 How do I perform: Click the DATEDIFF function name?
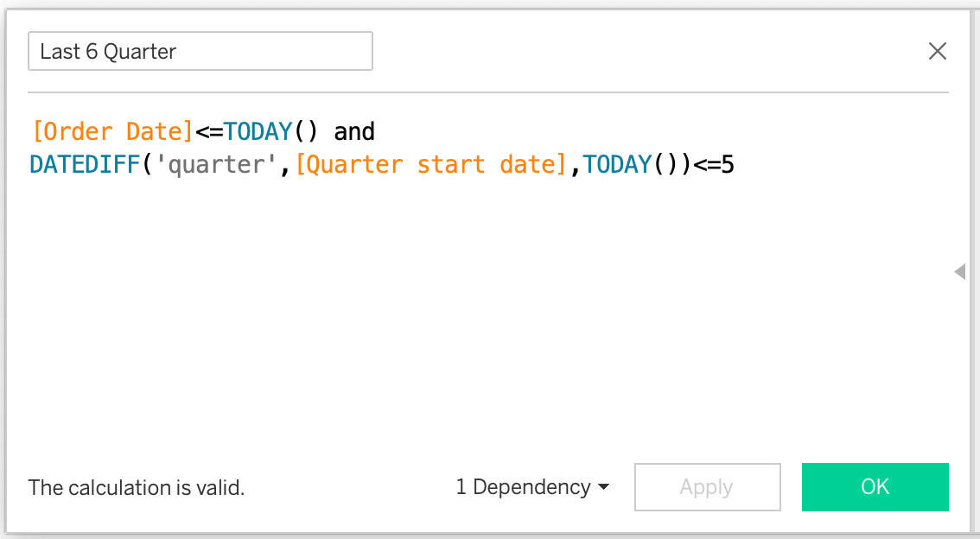(x=84, y=164)
